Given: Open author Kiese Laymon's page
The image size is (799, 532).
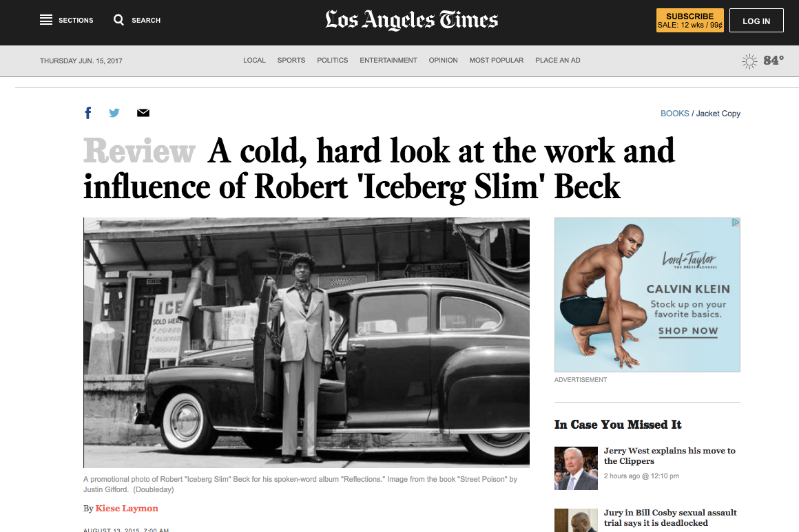Looking at the screenshot, I should click(x=127, y=508).
